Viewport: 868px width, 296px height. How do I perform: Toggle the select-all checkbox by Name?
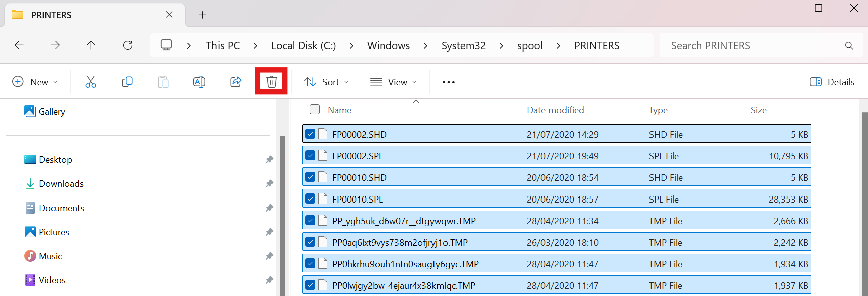tap(315, 109)
